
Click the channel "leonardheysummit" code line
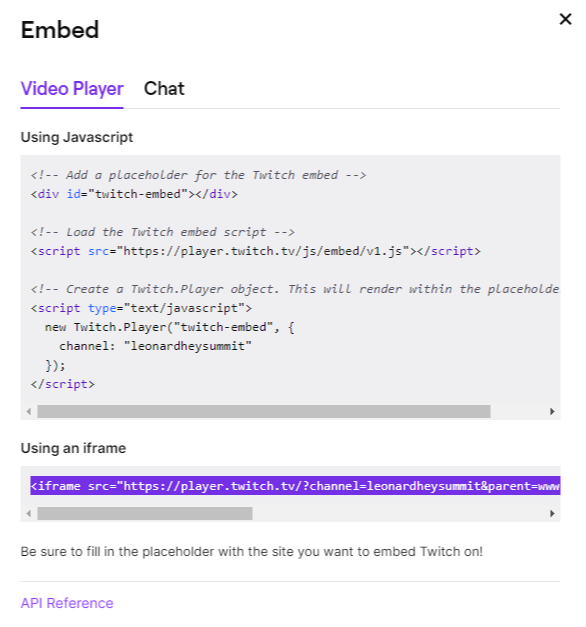(x=155, y=346)
